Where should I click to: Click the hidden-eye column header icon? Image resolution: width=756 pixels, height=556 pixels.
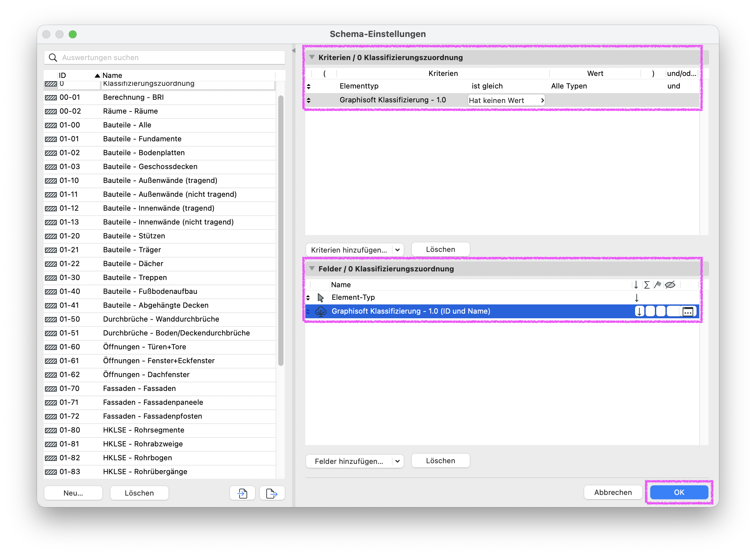[x=670, y=285]
